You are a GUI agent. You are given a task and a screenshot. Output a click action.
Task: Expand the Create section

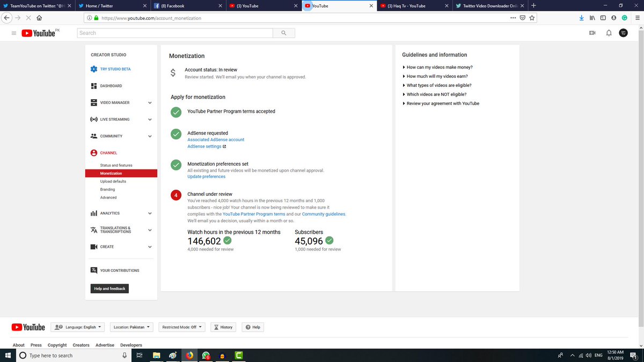(x=150, y=247)
